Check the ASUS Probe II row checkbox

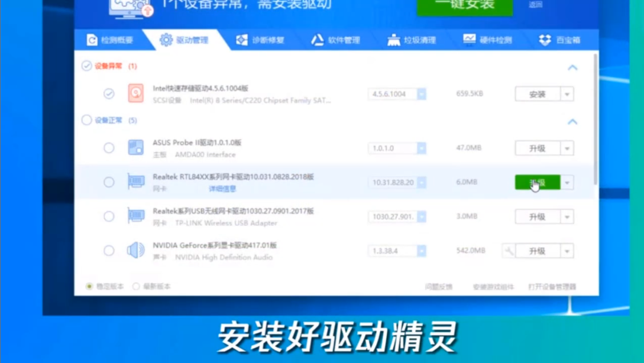109,148
